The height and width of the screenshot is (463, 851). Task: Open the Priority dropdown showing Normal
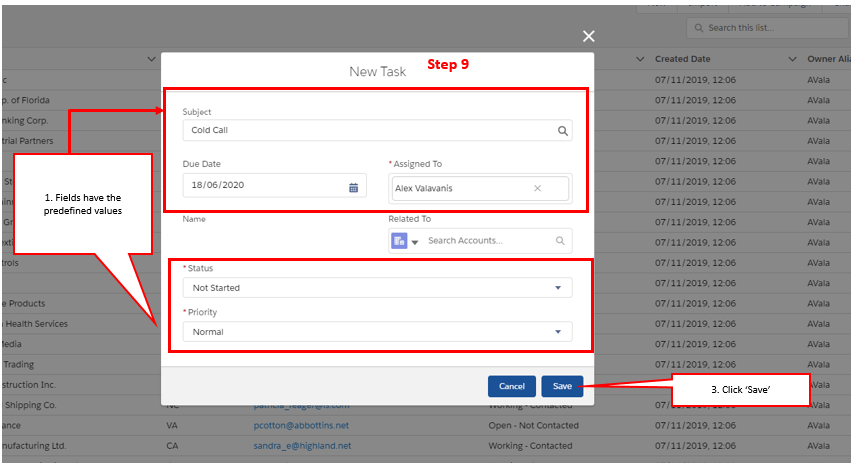(558, 332)
